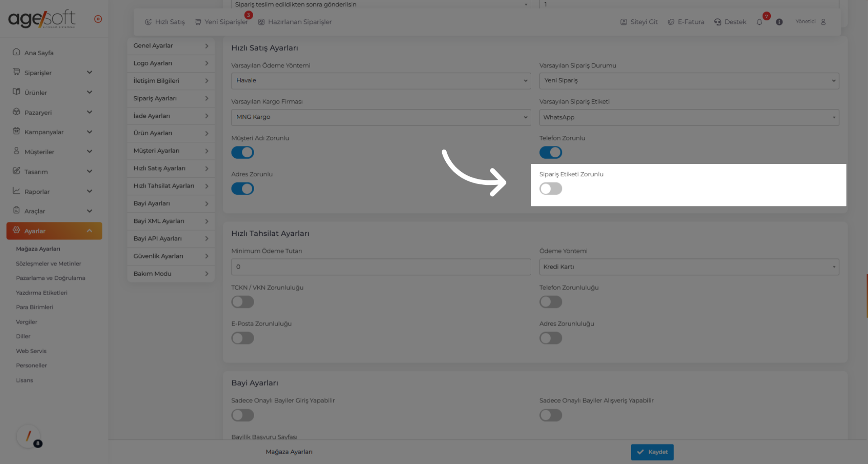
Task: Click the Minimum Ödeme Tutarı input field
Action: (381, 267)
